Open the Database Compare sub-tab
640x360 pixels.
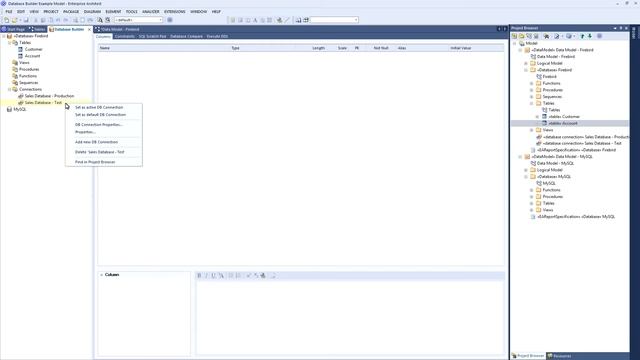click(186, 36)
